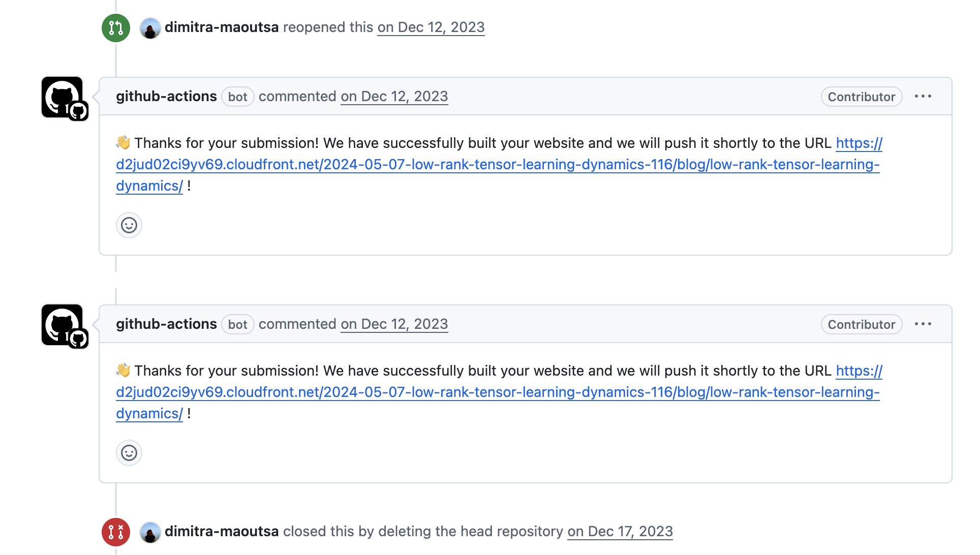Open first github-actions author name link
This screenshot has width=980, height=555.
coord(166,97)
